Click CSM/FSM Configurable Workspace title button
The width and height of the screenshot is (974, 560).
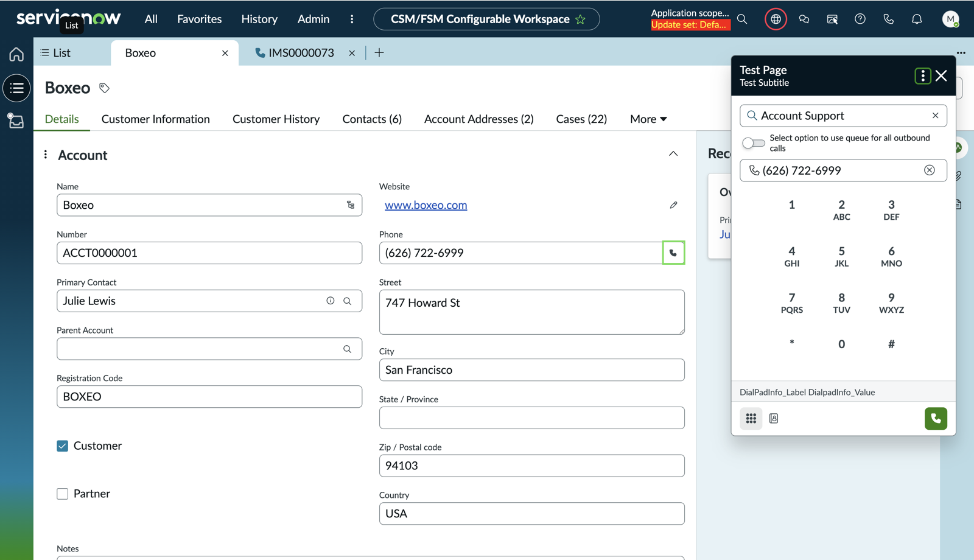[x=486, y=19]
